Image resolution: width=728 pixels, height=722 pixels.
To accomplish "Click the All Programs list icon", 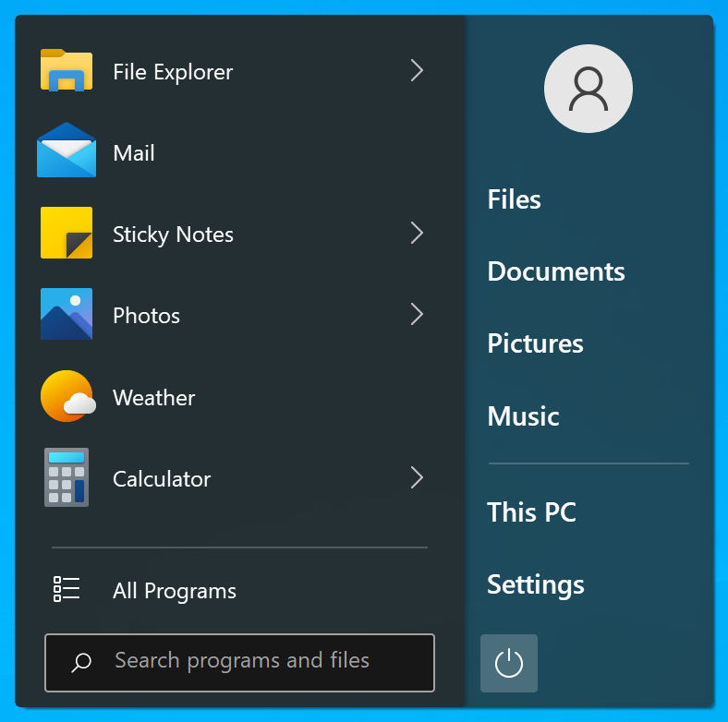I will (67, 589).
